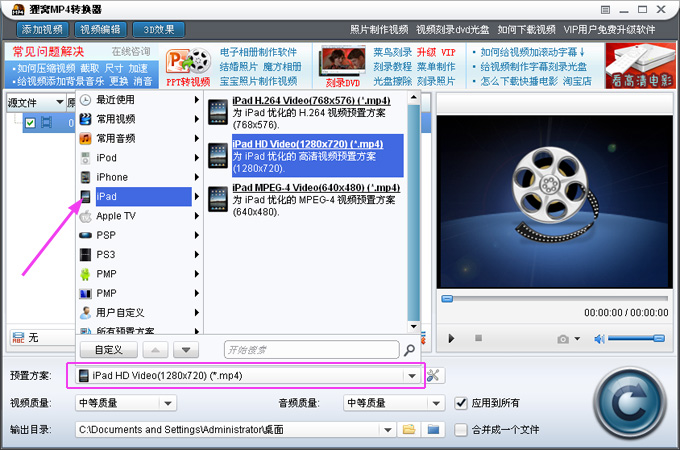The image size is (680, 450).
Task: Click the 添加视频 button
Action: pos(42,29)
